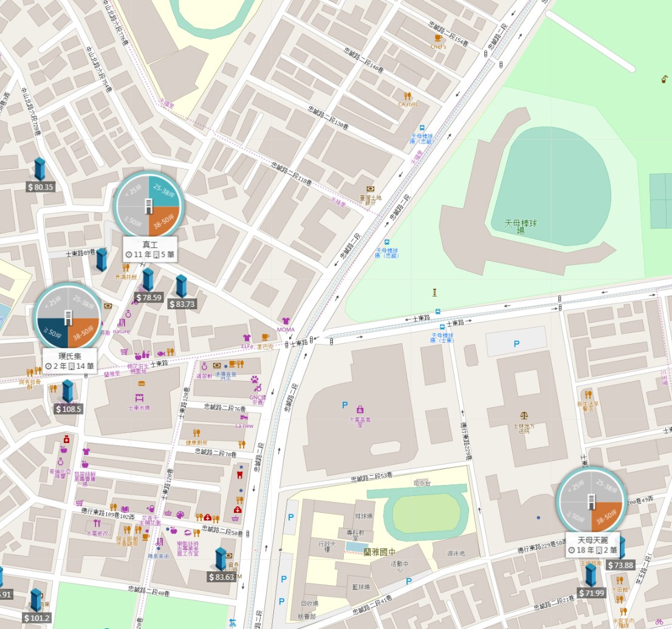Select the 25-38坪 teal segment of 真工 chart
The width and height of the screenshot is (672, 629).
(164, 190)
